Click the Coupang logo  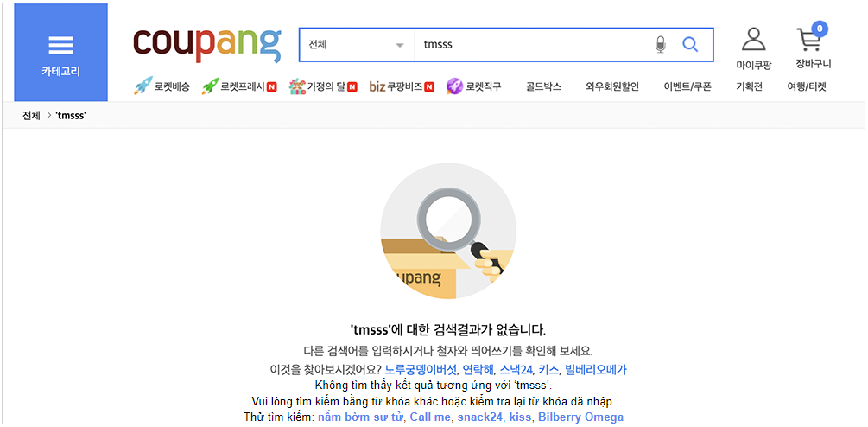[x=207, y=44]
